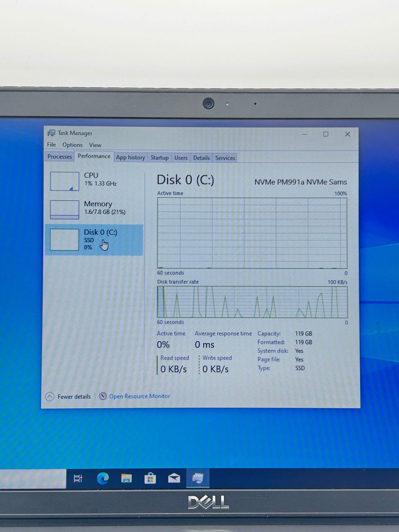This screenshot has width=399, height=532.
Task: Click the Task Manager taskbar icon
Action: click(x=198, y=478)
